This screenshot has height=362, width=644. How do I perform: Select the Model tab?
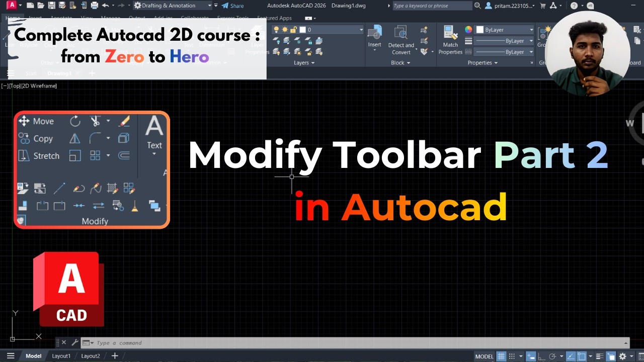point(33,356)
